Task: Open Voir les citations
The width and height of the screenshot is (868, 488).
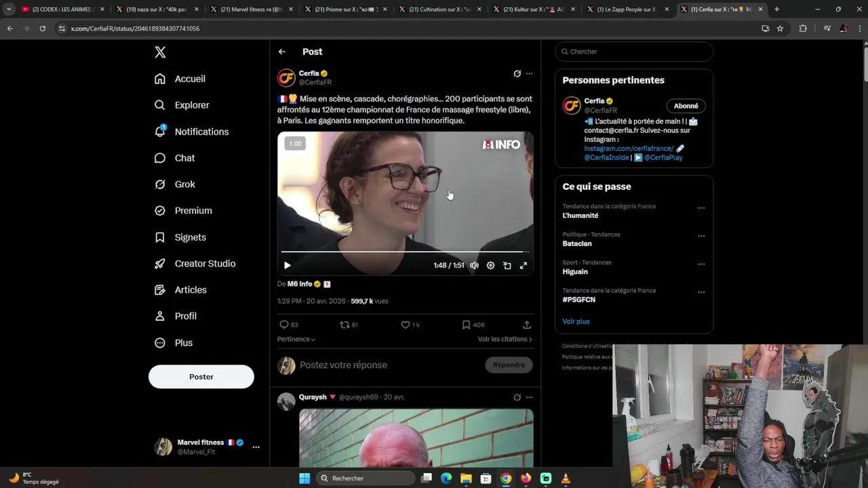Action: click(505, 339)
